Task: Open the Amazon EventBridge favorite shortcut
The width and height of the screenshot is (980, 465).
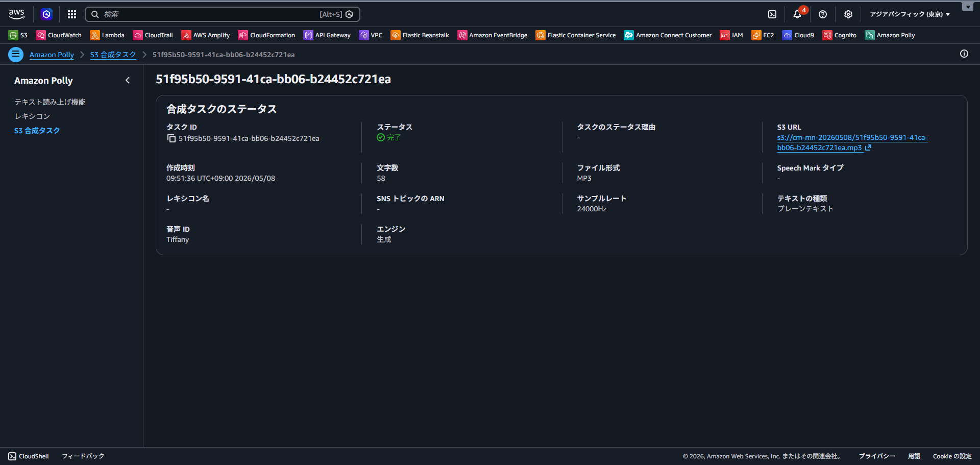Action: point(493,35)
